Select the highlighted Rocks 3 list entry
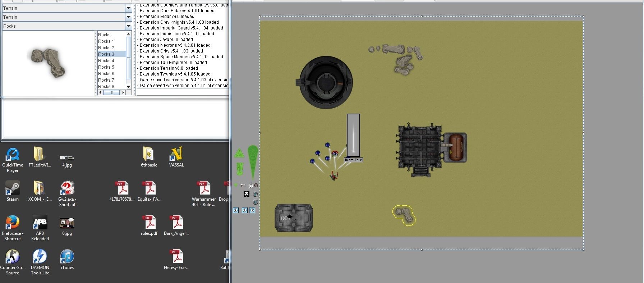This screenshot has width=644, height=283. (111, 54)
